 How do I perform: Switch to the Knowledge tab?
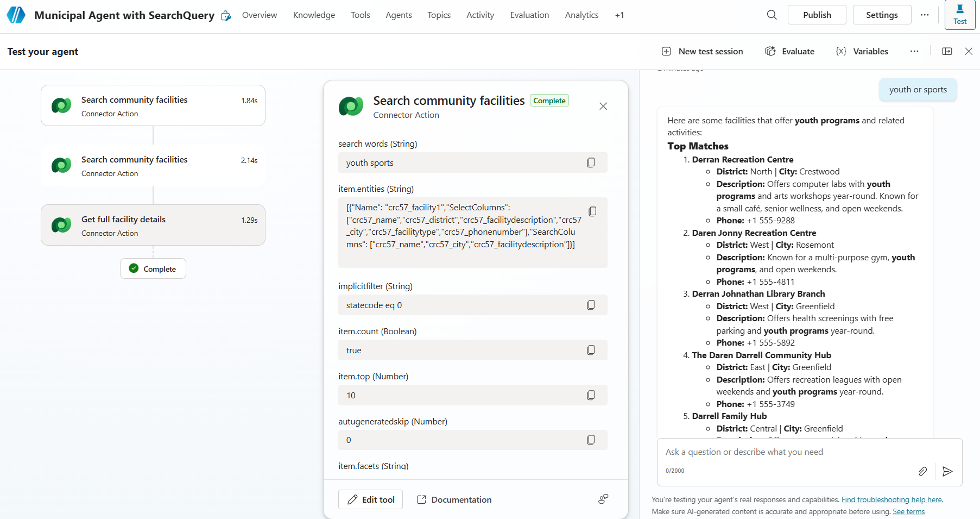click(314, 15)
